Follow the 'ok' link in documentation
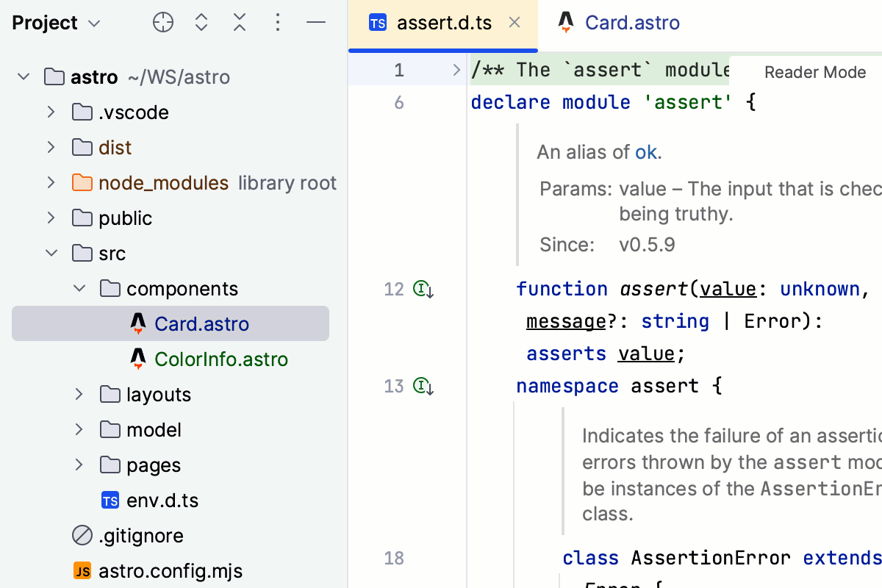882x588 pixels. (x=646, y=152)
